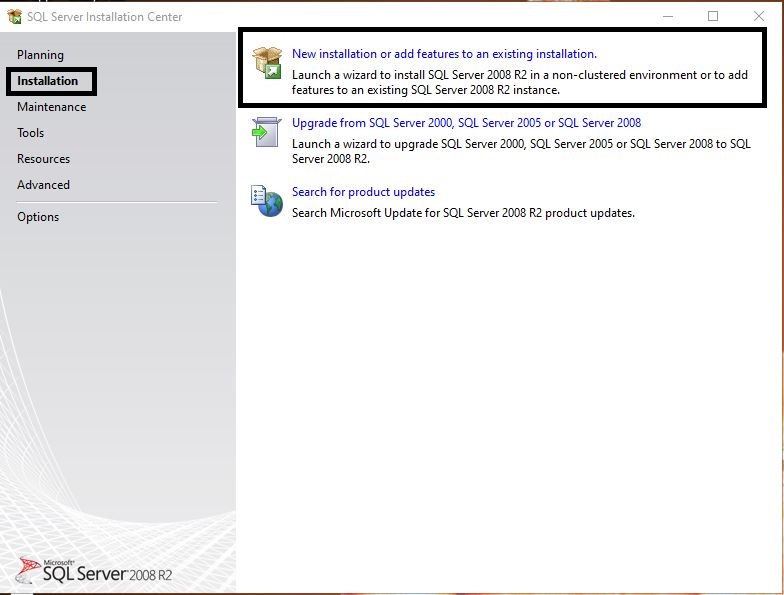Show the Resources section
Image resolution: width=784 pixels, height=595 pixels.
[44, 159]
